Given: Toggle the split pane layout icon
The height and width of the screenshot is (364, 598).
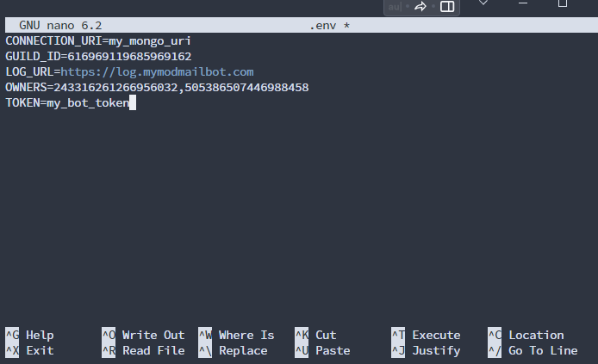Looking at the screenshot, I should pyautogui.click(x=447, y=7).
